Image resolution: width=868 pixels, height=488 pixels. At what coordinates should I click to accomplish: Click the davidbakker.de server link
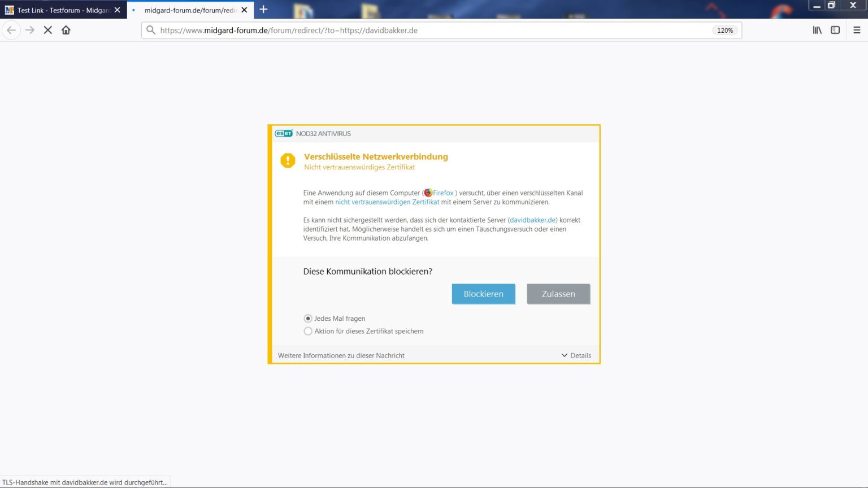532,220
